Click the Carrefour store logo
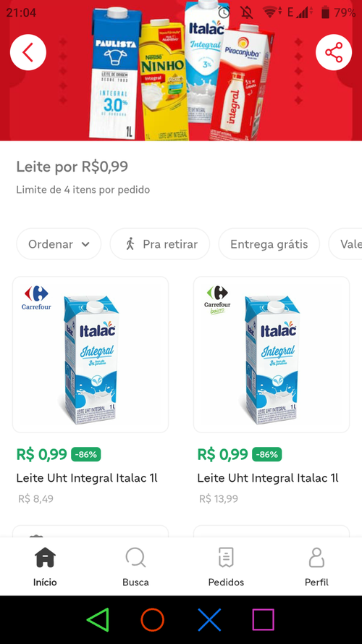Screen dimensions: 362x644 pos(36,298)
